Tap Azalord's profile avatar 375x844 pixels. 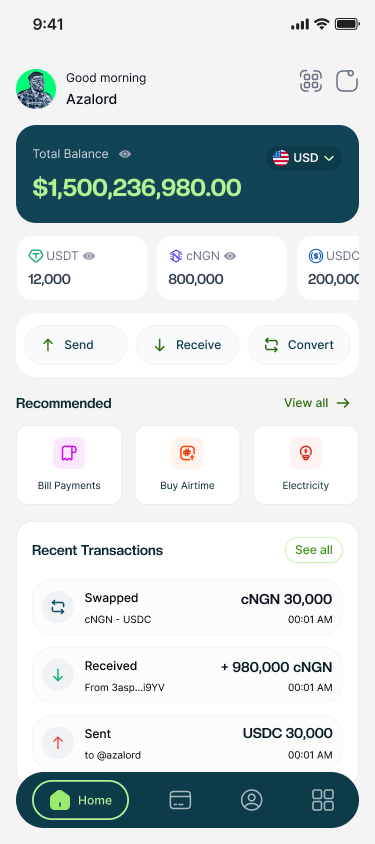[36, 89]
